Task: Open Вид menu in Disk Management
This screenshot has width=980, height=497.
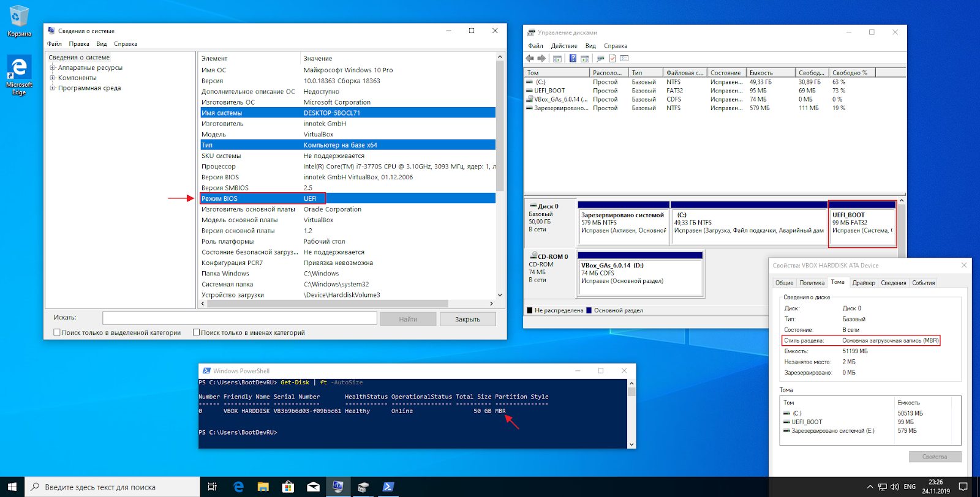Action: 590,46
